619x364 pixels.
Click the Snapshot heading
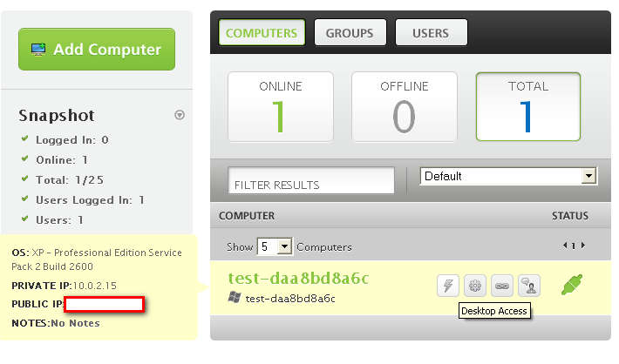tap(57, 116)
